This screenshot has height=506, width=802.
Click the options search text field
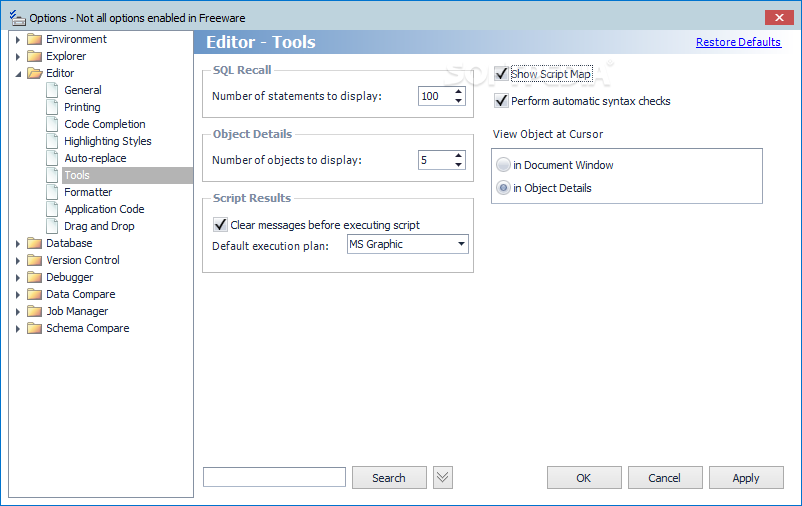(x=274, y=477)
